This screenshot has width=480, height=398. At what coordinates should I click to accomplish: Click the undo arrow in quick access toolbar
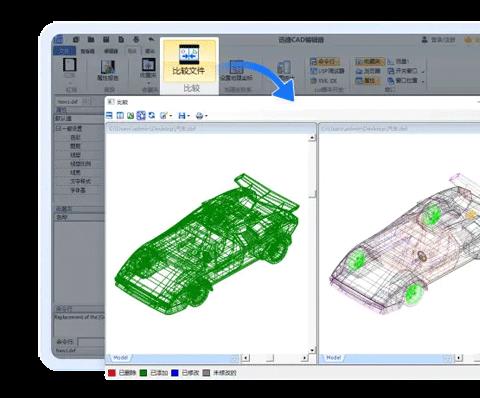(x=151, y=39)
